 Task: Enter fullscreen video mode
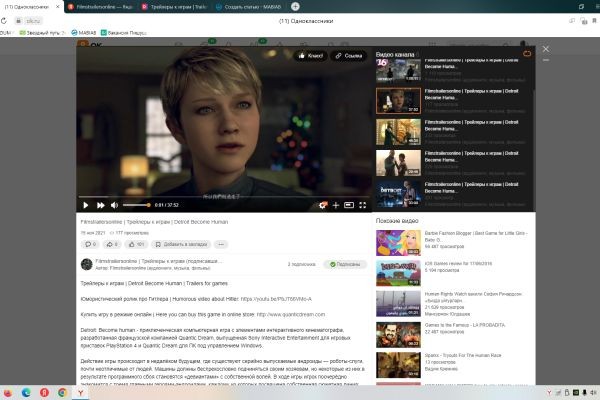[x=362, y=205]
